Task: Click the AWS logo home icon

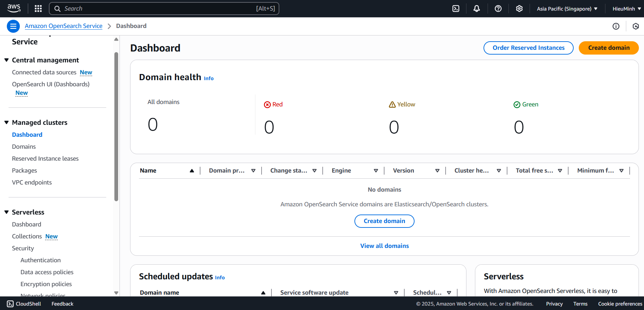Action: coord(14,8)
